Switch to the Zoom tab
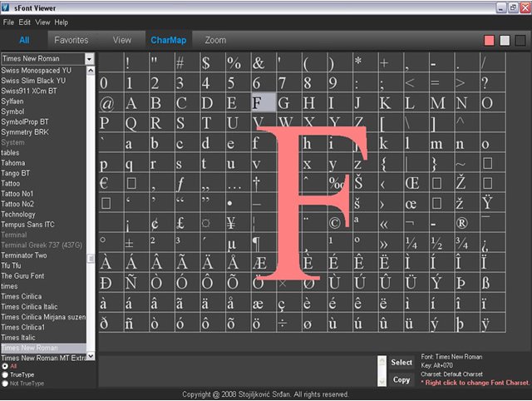The height and width of the screenshot is (401, 532). click(215, 40)
